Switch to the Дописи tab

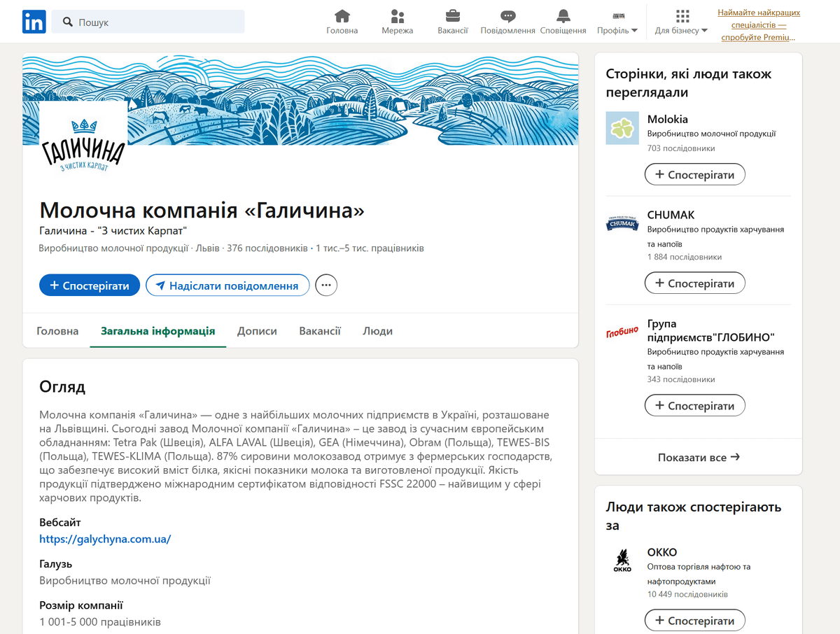tap(257, 330)
